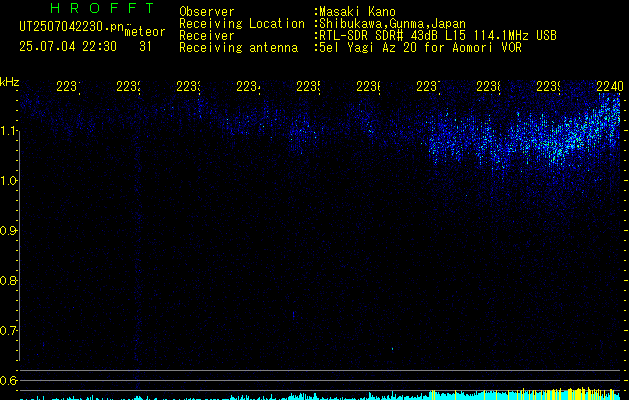Image resolution: width=629 pixels, height=400 pixels.
Task: Select the file name UT2507042230.pn
Action: coord(71,27)
